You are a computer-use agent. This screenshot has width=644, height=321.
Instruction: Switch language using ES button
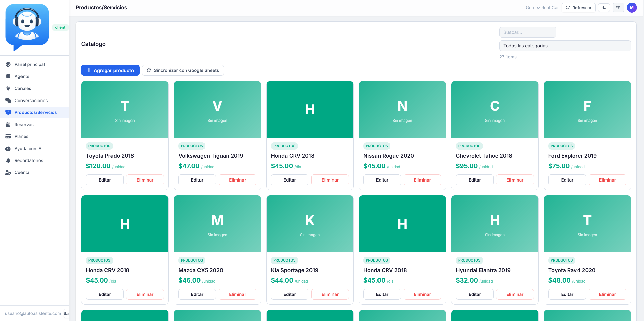[x=618, y=8]
